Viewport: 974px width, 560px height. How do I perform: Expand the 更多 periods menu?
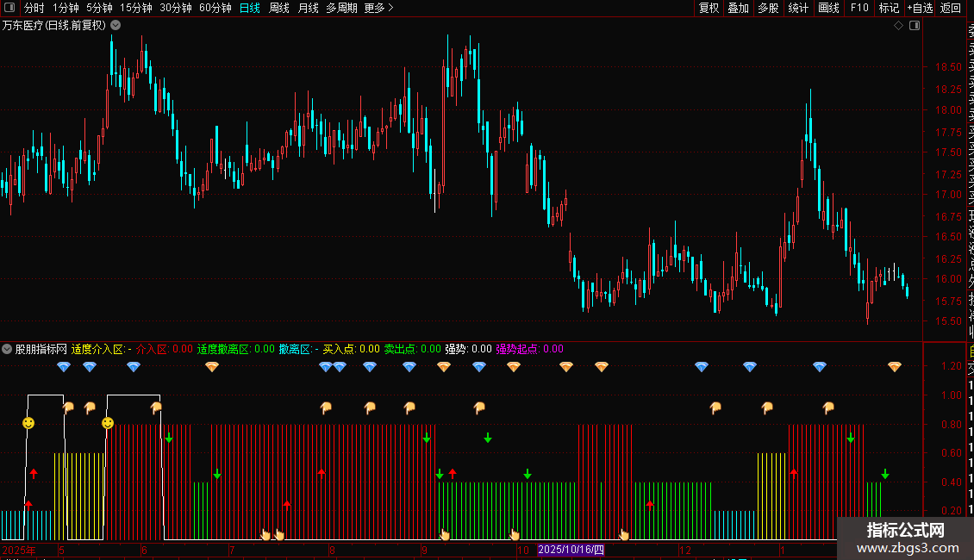point(378,8)
